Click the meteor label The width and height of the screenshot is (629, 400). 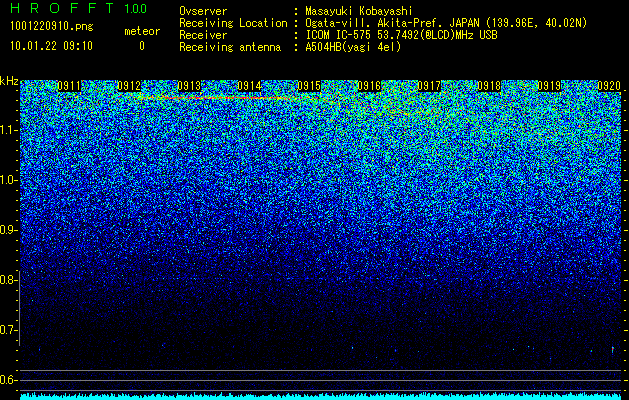(142, 31)
